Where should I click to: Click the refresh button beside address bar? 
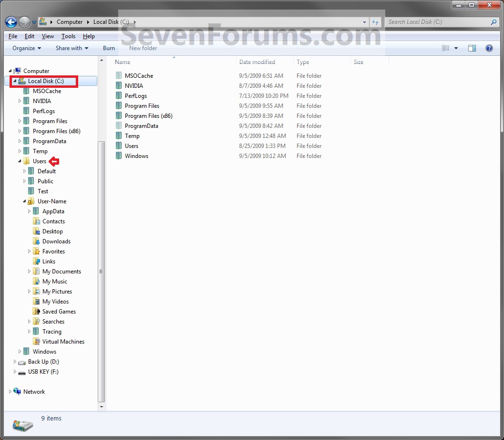(375, 22)
